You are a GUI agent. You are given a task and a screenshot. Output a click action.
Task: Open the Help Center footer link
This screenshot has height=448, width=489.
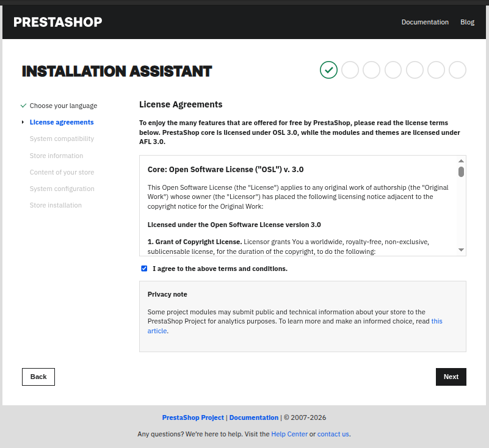click(289, 434)
